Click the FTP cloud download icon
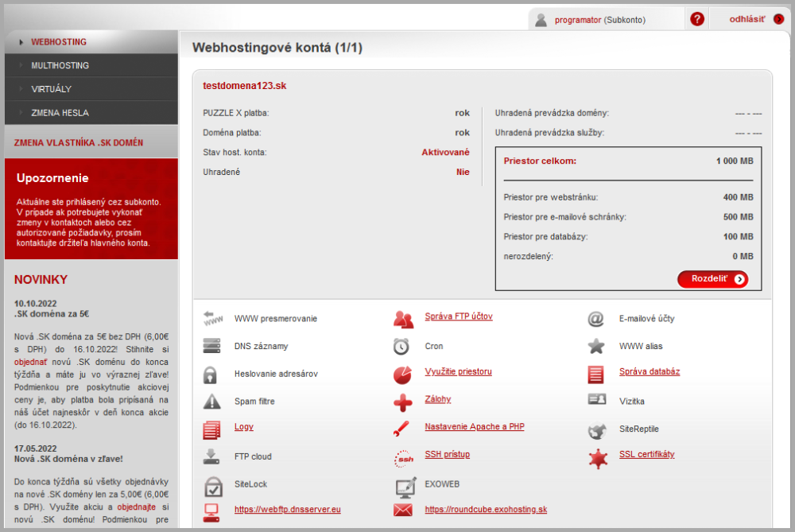 (x=211, y=457)
